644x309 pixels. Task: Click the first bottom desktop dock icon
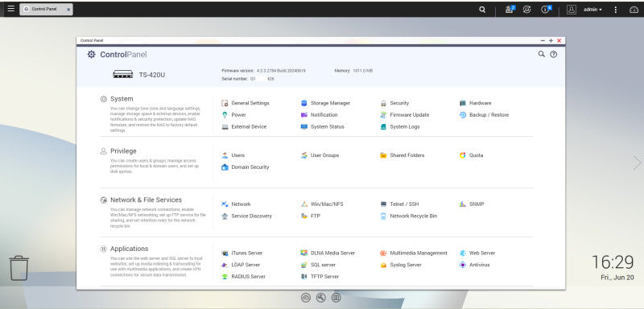[306, 298]
